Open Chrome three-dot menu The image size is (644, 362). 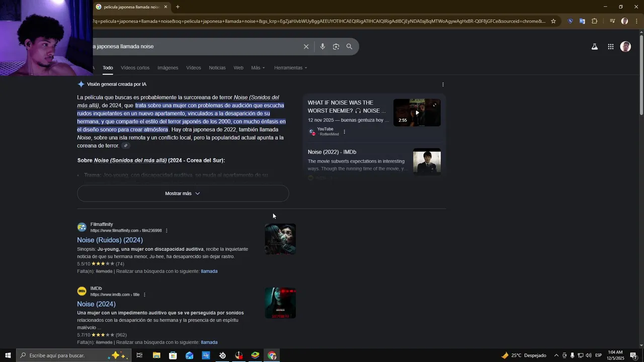pyautogui.click(x=636, y=21)
